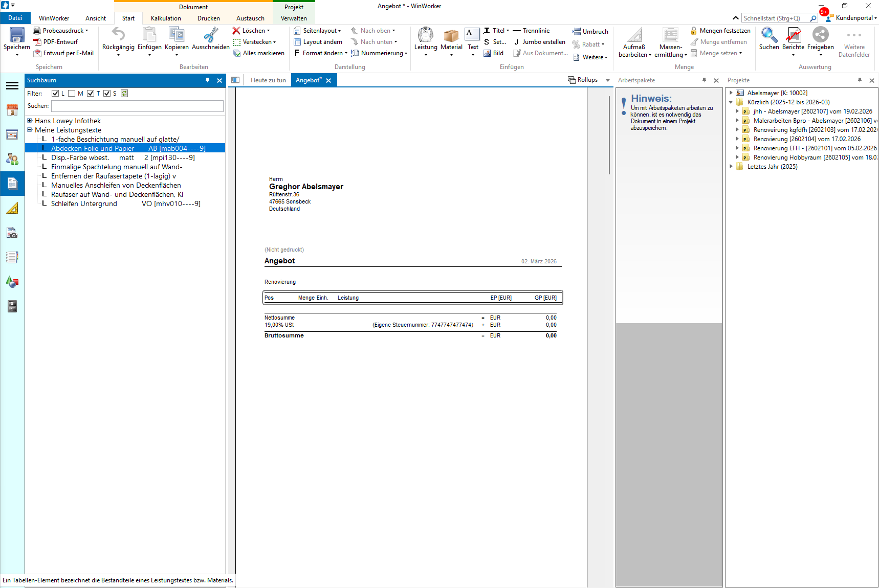Image resolution: width=879 pixels, height=588 pixels.
Task: Switch to the Kalkulation ribbon tab
Action: click(166, 18)
